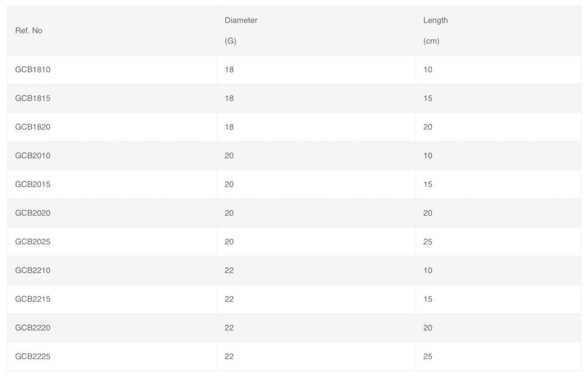Click the GCB2225 reference number
588x380 pixels.
[33, 356]
